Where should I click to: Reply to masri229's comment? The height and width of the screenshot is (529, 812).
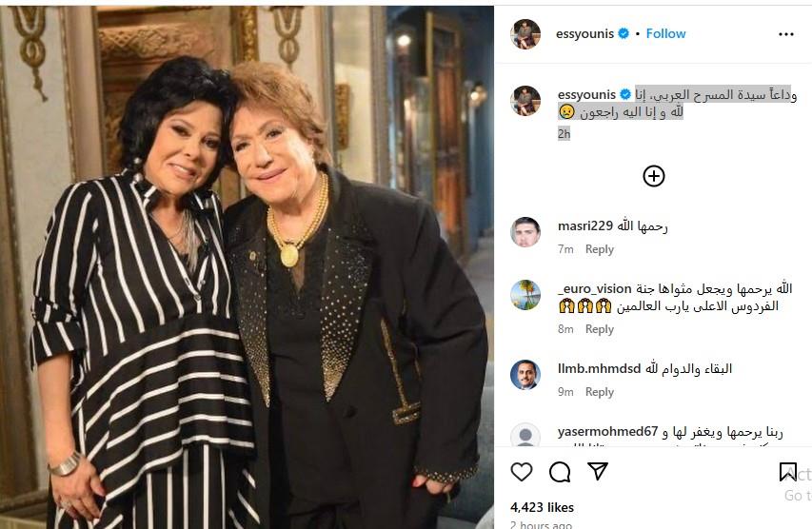pyautogui.click(x=600, y=249)
